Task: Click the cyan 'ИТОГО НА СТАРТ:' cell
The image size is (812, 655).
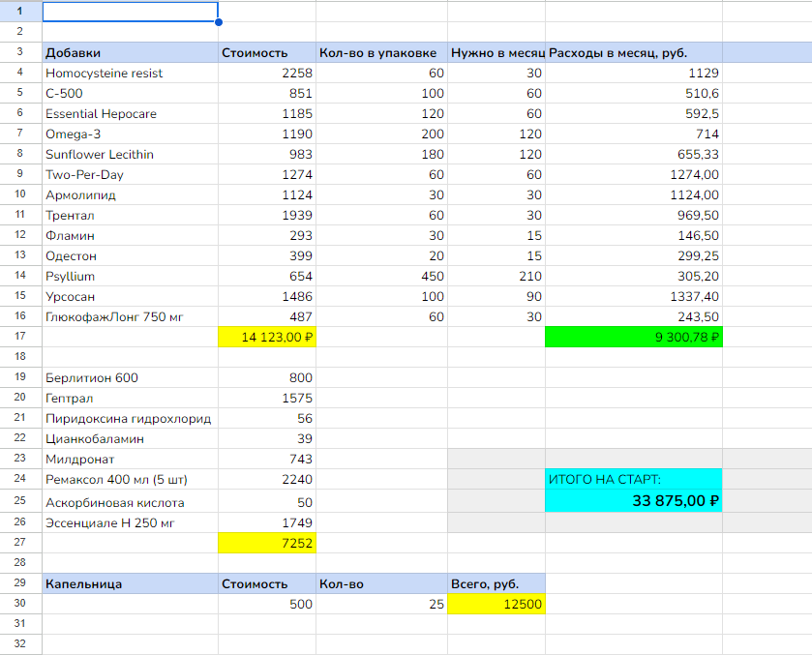Action: (x=633, y=478)
